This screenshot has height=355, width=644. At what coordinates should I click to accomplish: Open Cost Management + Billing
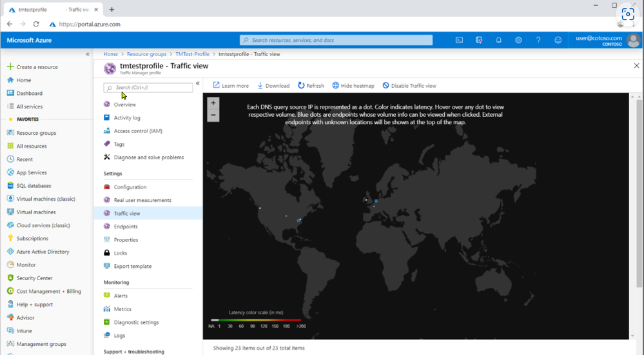(44, 291)
